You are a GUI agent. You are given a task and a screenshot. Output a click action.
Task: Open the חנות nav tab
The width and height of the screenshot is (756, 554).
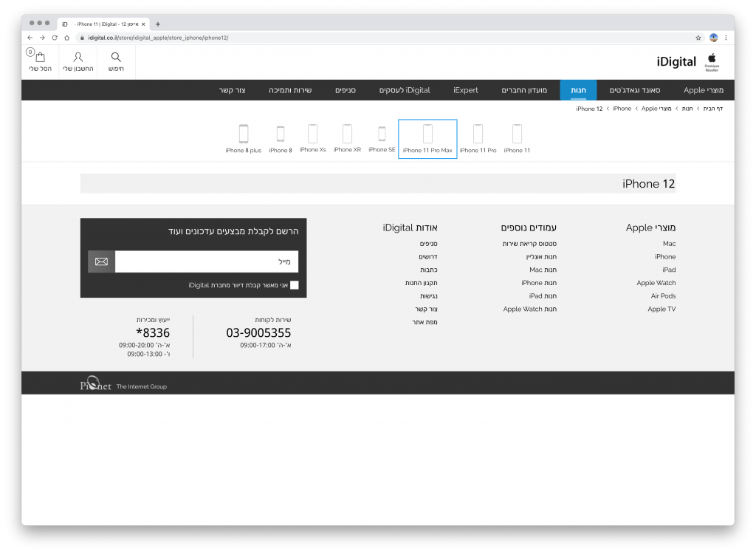tap(578, 90)
